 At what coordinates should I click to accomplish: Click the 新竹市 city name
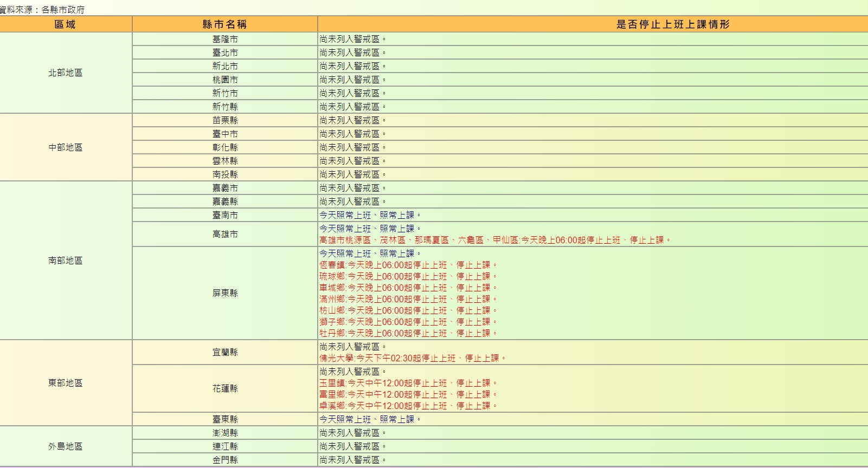click(225, 93)
